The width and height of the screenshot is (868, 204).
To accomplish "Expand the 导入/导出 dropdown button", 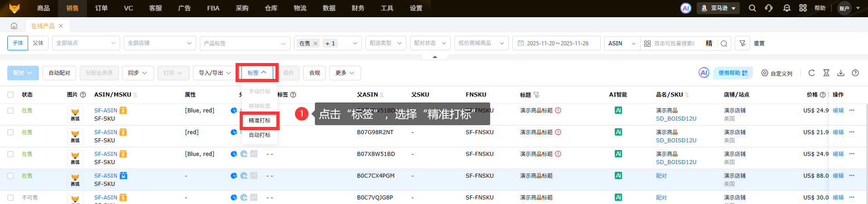I will 215,73.
